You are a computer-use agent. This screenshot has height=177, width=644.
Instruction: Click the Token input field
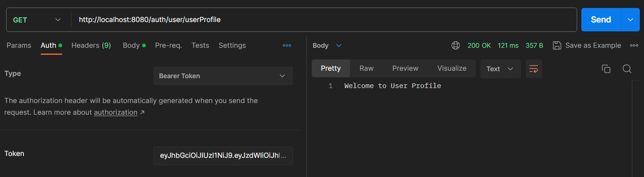(223, 156)
